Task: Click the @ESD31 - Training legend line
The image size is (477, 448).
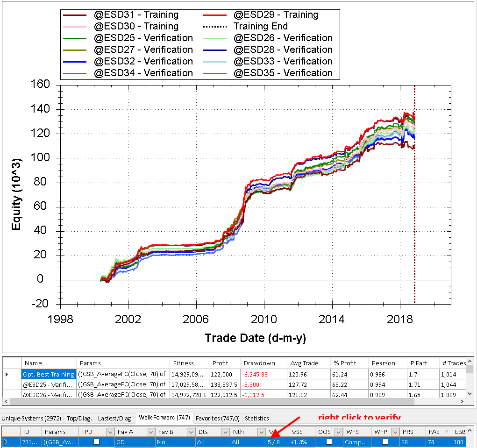Action: (x=77, y=15)
